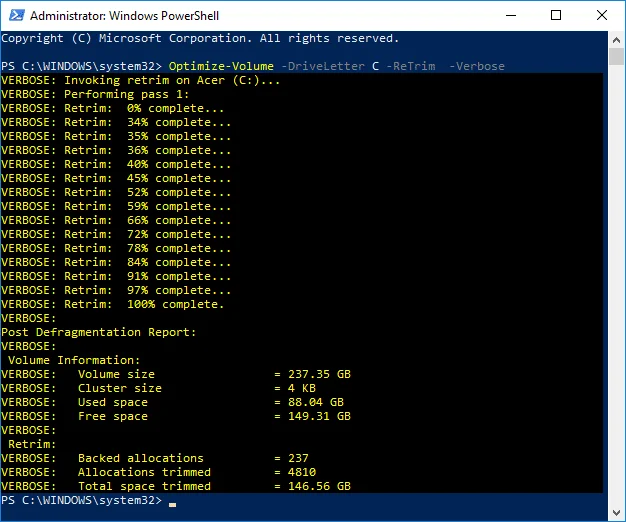
Task: Click the 'Used space' label
Action: [x=113, y=402]
